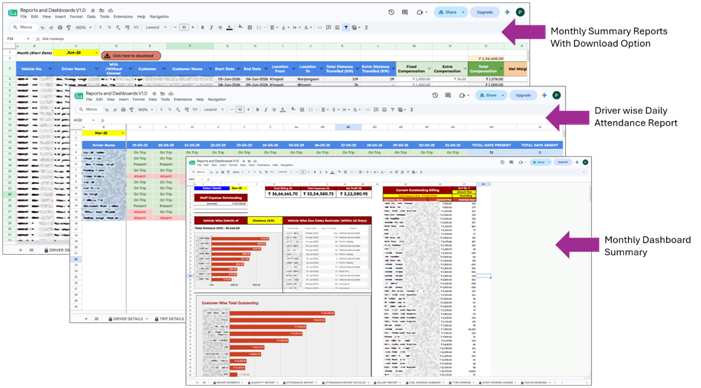Open comments panel in the Attendance Report window
The image size is (701, 388).
tap(448, 95)
